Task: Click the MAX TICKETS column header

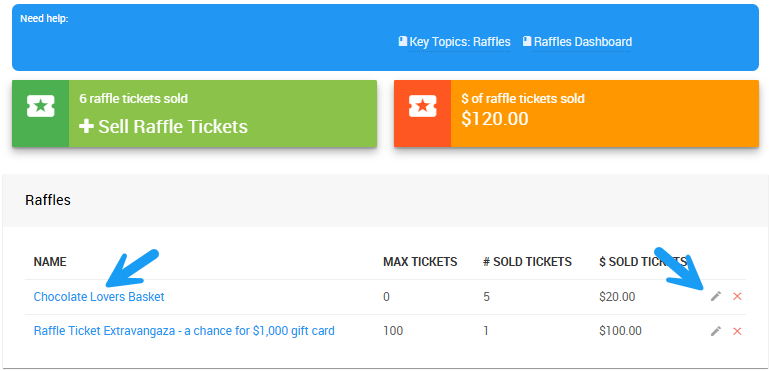Action: point(420,262)
